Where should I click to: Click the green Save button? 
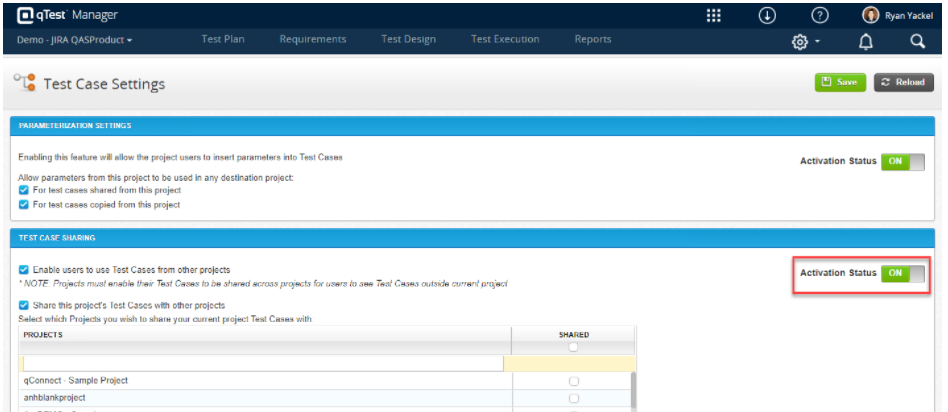(x=840, y=82)
